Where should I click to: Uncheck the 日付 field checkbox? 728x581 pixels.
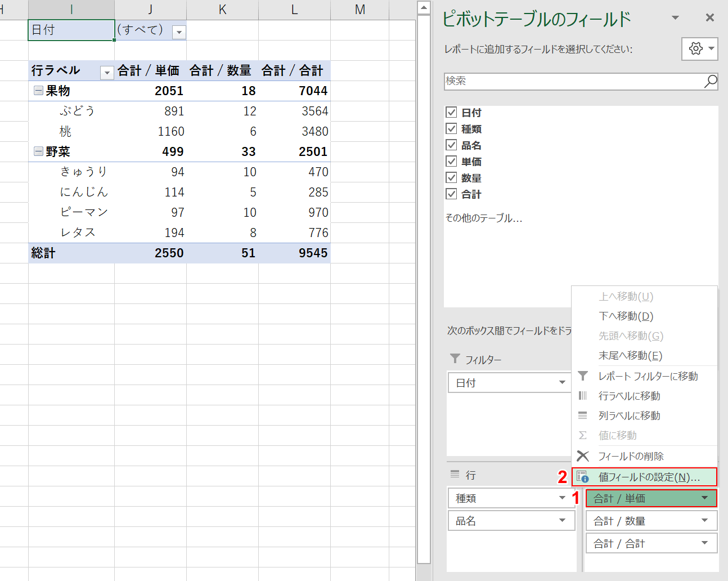pyautogui.click(x=451, y=112)
